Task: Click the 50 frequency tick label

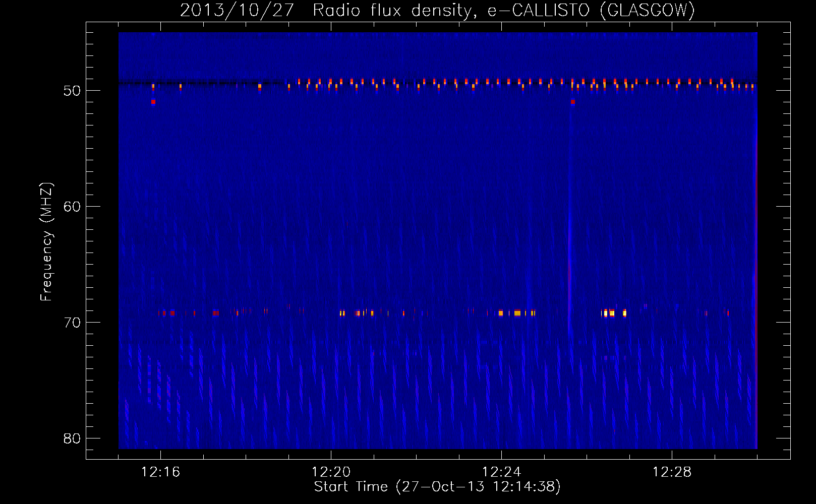Action: coord(72,91)
